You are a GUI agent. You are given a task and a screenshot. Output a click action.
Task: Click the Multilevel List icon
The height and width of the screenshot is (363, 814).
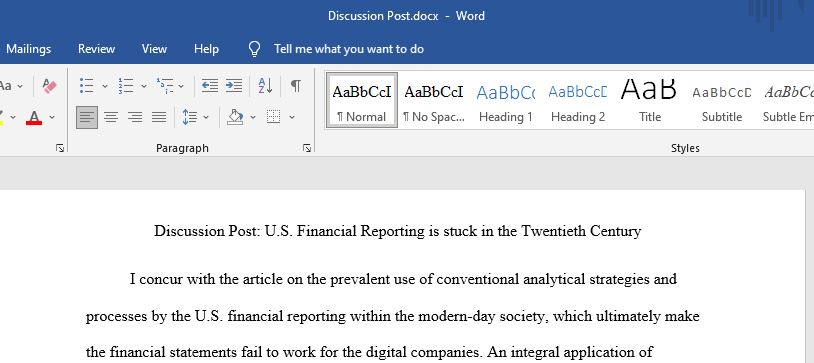(x=165, y=86)
